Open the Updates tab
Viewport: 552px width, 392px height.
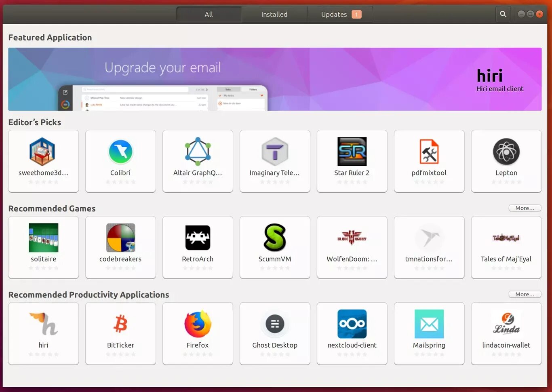[x=340, y=14]
